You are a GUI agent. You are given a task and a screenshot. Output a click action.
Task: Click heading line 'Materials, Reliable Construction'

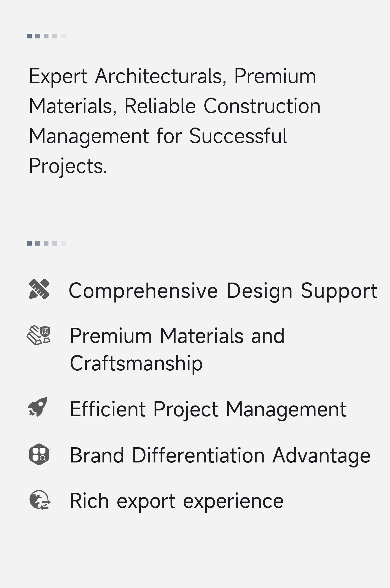(175, 106)
